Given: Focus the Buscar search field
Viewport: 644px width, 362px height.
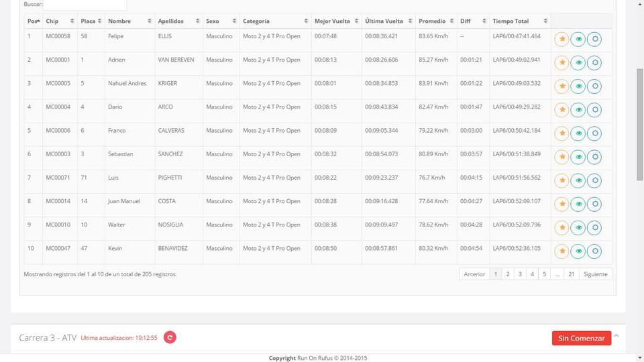Looking at the screenshot, I should coord(85,5).
